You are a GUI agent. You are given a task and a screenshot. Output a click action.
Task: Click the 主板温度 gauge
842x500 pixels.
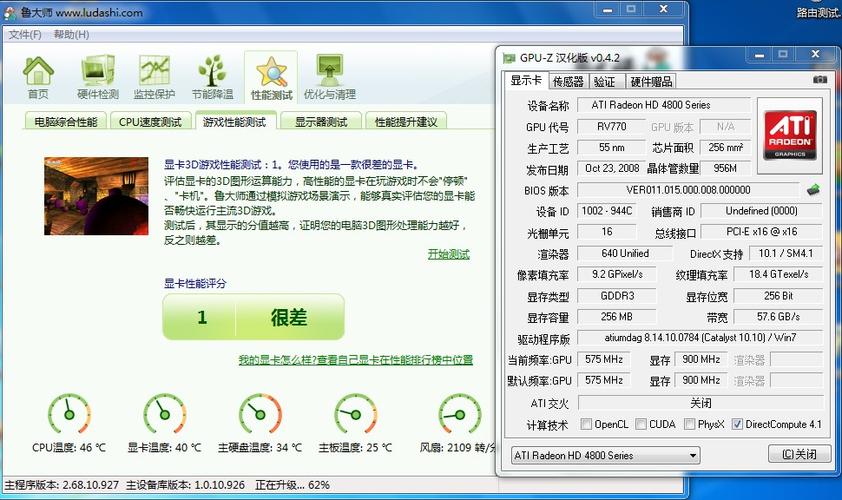click(355, 414)
